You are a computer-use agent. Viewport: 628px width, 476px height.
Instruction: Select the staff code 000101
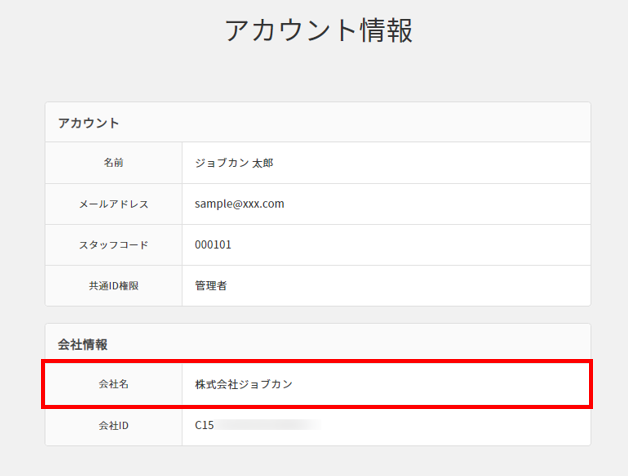(213, 245)
